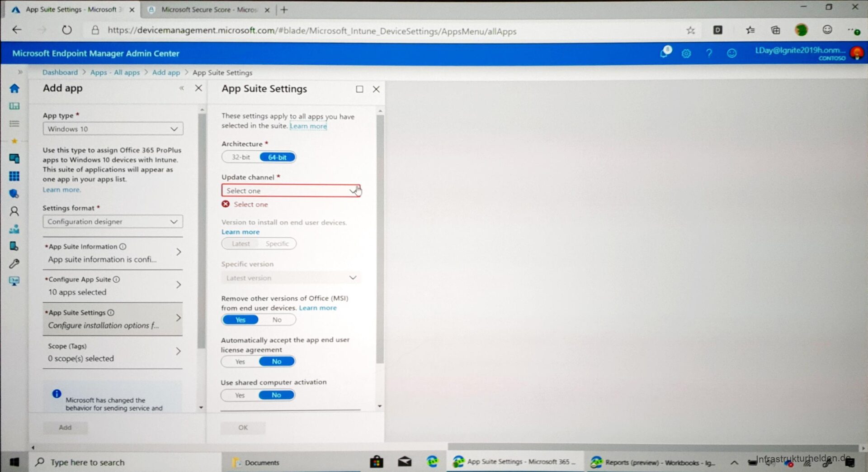The height and width of the screenshot is (472, 868).
Task: Open All services list icon in sidebar
Action: coord(14,124)
